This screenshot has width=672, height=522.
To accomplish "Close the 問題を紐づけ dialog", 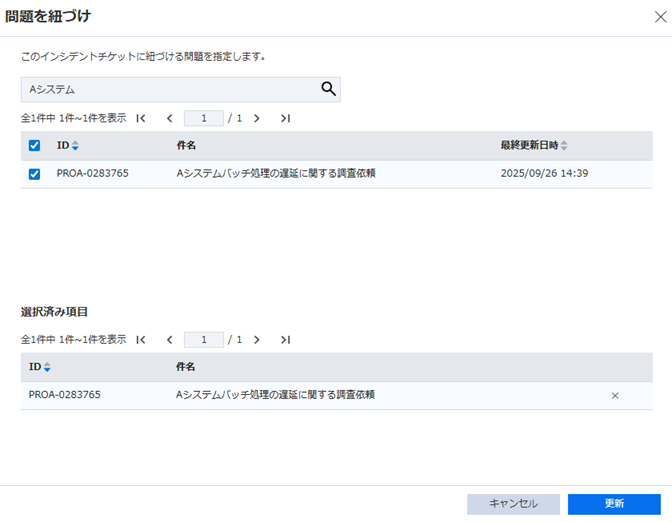I will [655, 15].
